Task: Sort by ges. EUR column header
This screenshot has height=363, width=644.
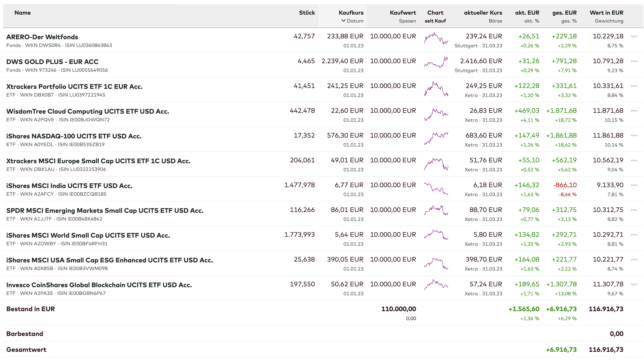Action: pyautogui.click(x=564, y=13)
